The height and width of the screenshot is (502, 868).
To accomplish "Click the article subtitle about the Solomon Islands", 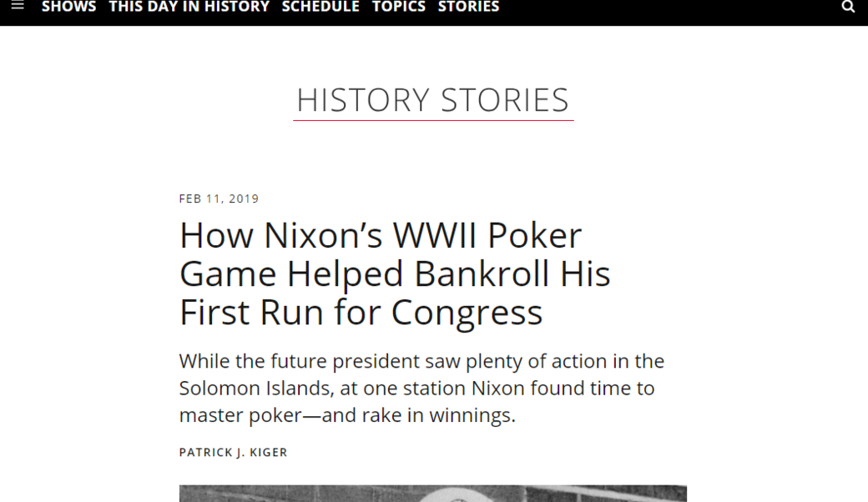I will [x=421, y=387].
